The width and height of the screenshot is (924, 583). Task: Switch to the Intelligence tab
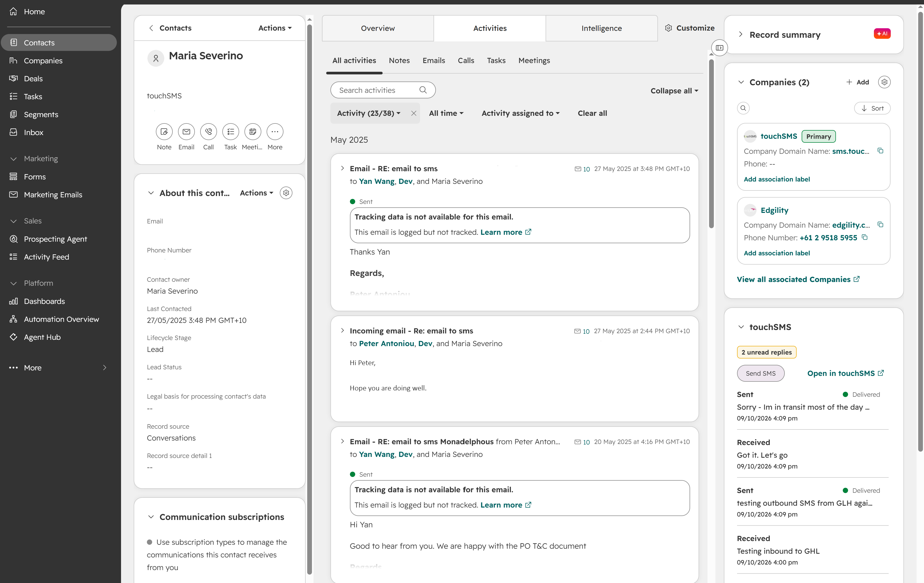(601, 28)
